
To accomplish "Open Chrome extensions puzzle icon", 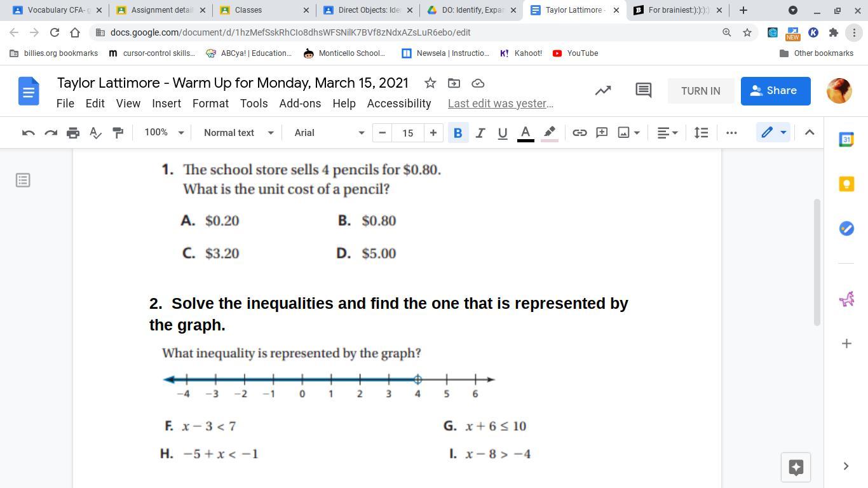I will pyautogui.click(x=834, y=32).
